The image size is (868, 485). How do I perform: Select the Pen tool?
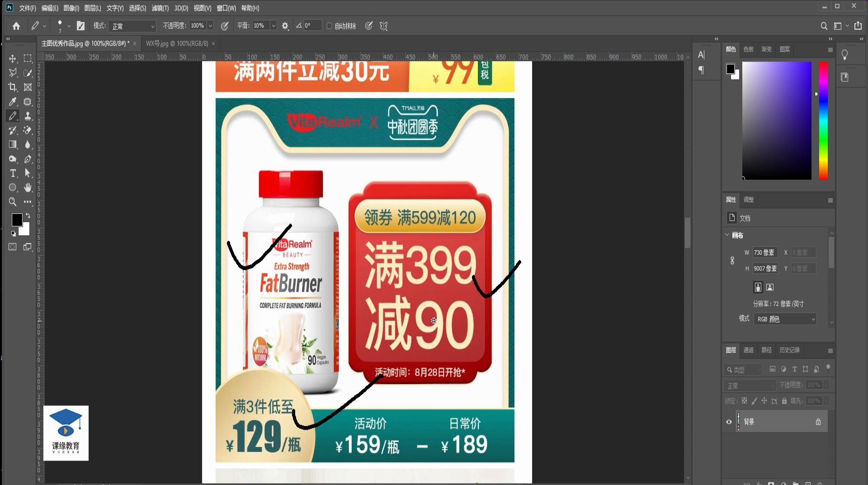point(28,159)
